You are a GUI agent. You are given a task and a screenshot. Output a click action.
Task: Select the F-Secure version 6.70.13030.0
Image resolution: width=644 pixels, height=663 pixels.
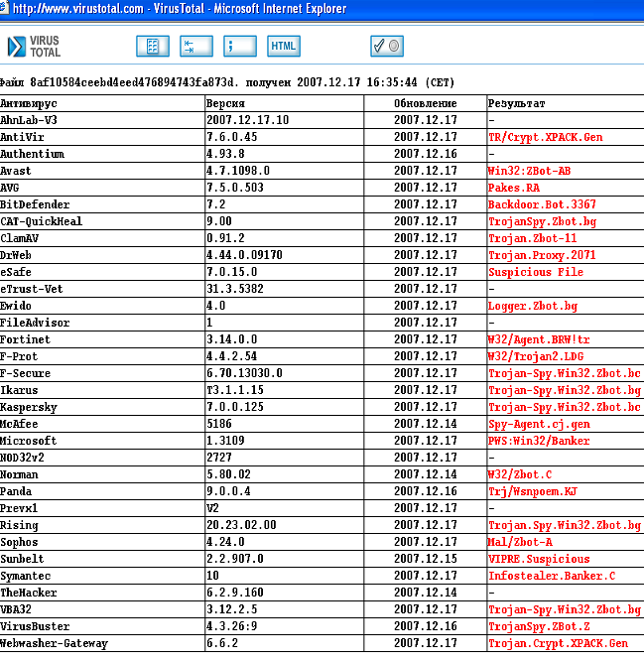244,373
